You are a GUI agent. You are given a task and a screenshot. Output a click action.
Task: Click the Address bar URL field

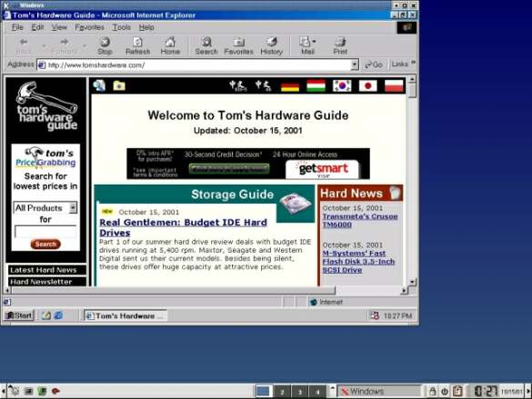coord(199,65)
